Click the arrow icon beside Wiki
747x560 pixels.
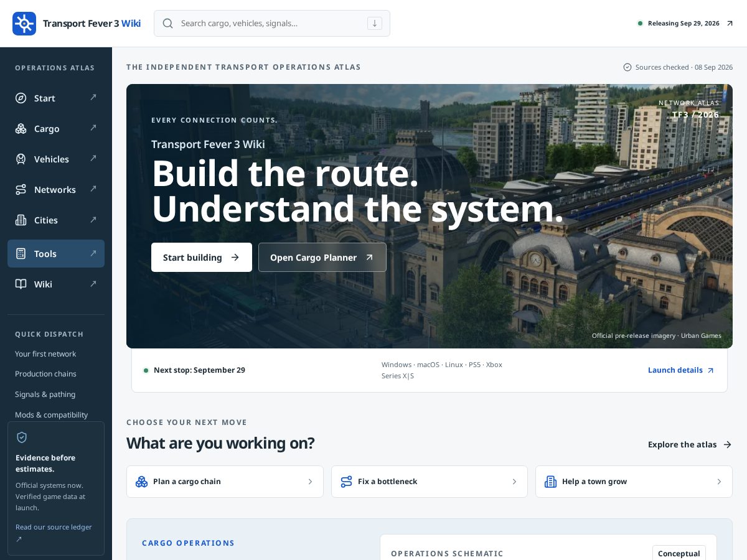(93, 283)
